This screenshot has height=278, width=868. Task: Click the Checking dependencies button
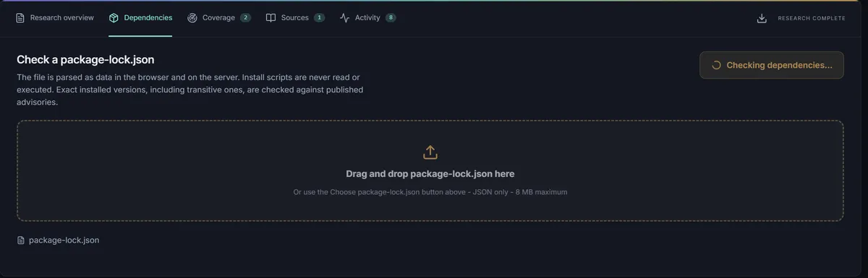[771, 65]
